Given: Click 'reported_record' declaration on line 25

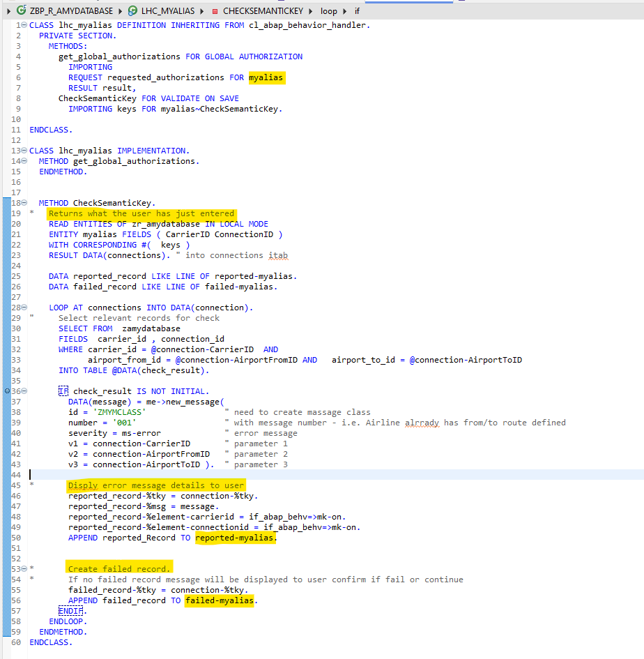Looking at the screenshot, I should [x=109, y=276].
